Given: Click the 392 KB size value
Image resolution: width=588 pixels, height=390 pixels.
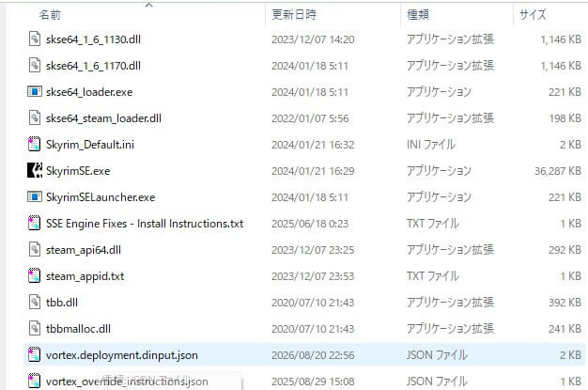Looking at the screenshot, I should coord(565,303).
